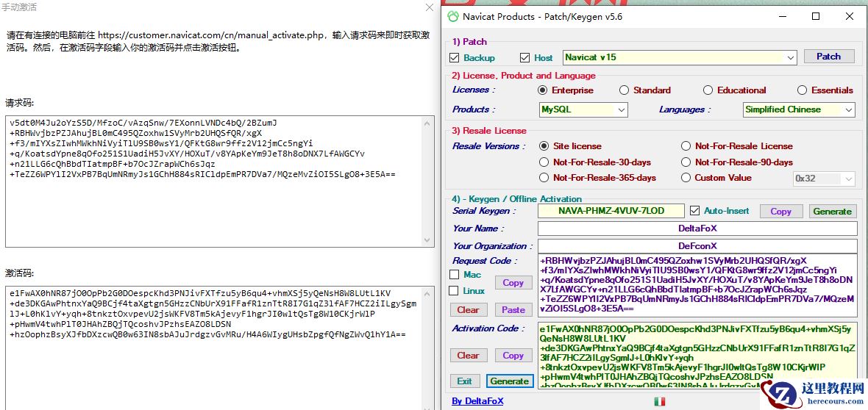Enable the Linux checkbox
Screen dimensions: 868x410
(x=455, y=290)
